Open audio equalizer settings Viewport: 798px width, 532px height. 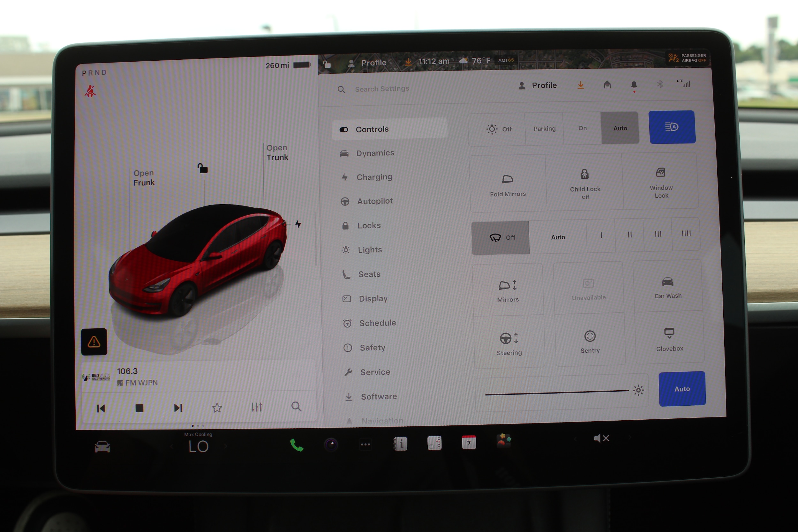click(257, 407)
